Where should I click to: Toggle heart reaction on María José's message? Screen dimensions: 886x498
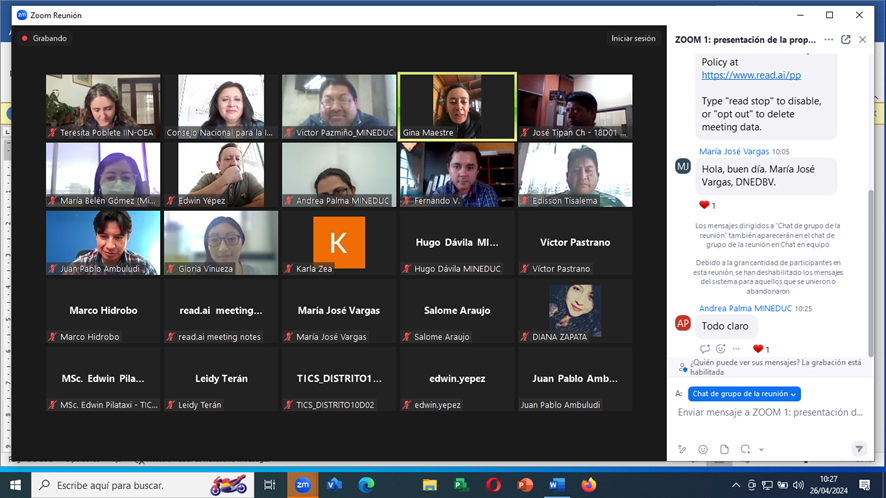706,205
